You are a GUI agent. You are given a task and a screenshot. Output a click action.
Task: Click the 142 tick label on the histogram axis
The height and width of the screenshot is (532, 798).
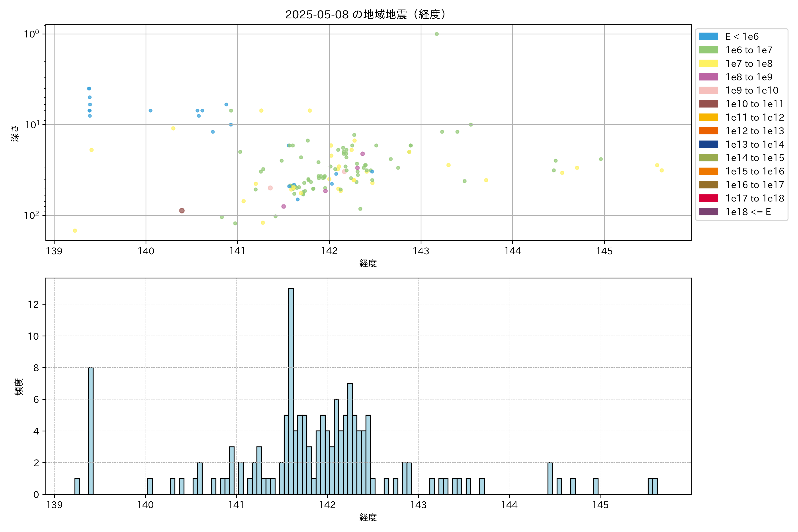[327, 505]
